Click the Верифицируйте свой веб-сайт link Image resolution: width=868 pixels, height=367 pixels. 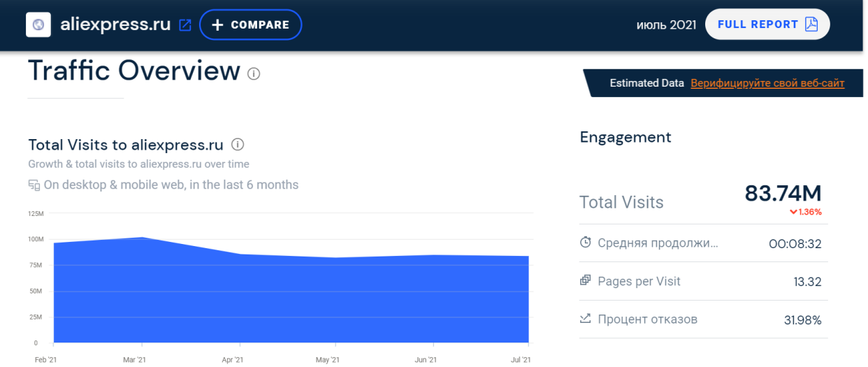767,83
